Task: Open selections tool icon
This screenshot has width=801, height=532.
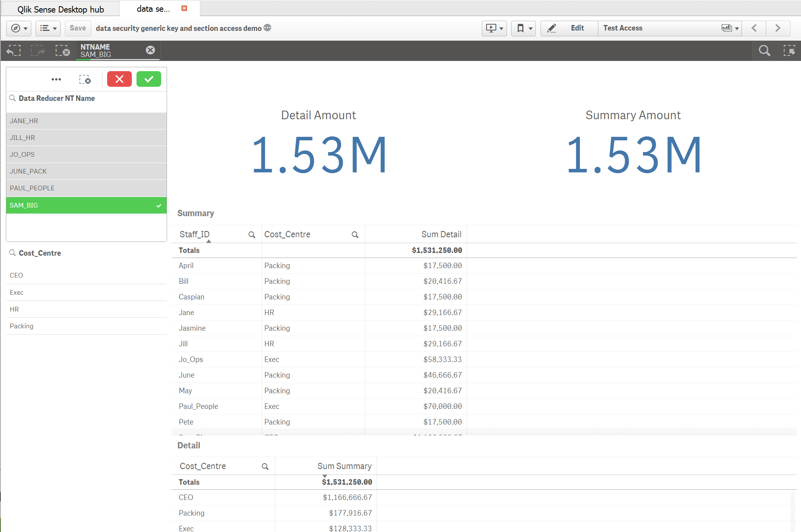Action: coord(789,50)
